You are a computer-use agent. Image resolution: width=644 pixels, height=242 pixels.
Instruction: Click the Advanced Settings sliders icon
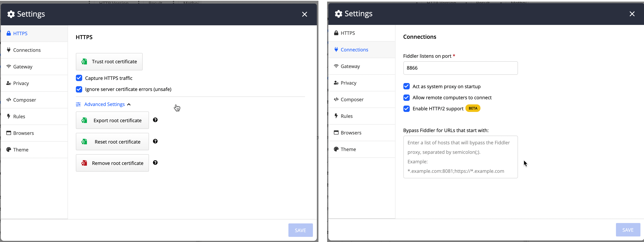[78, 104]
